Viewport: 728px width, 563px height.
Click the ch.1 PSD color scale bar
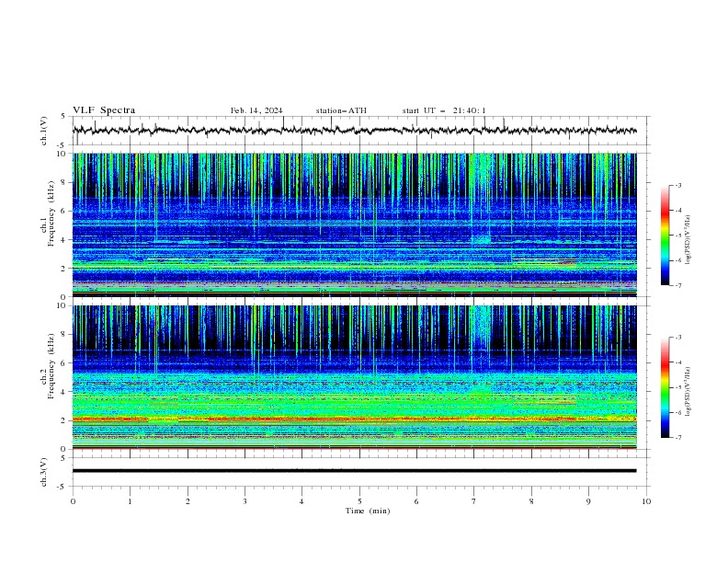pos(665,236)
